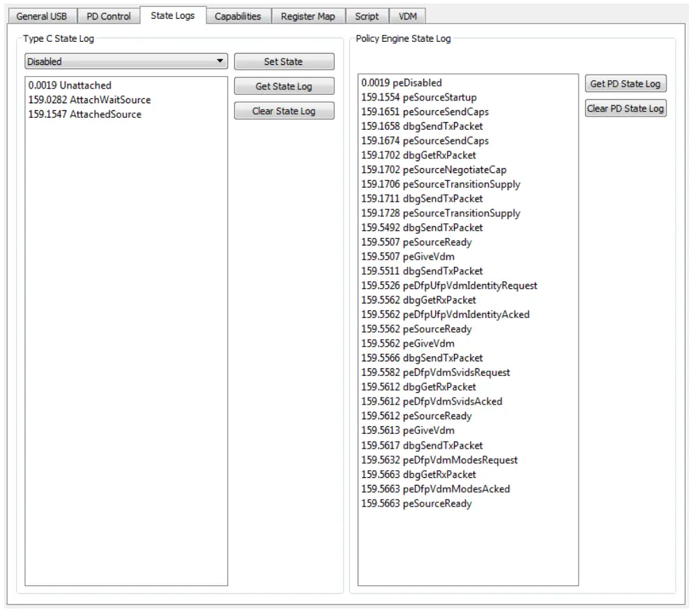Viewport: 698px width, 616px height.
Task: Open the PD Control tab
Action: [108, 16]
